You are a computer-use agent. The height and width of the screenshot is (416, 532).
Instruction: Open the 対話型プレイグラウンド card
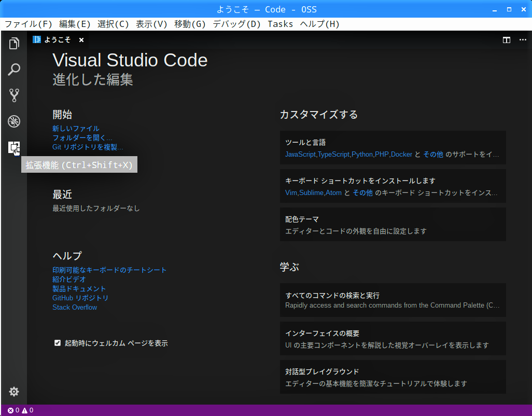(x=393, y=377)
